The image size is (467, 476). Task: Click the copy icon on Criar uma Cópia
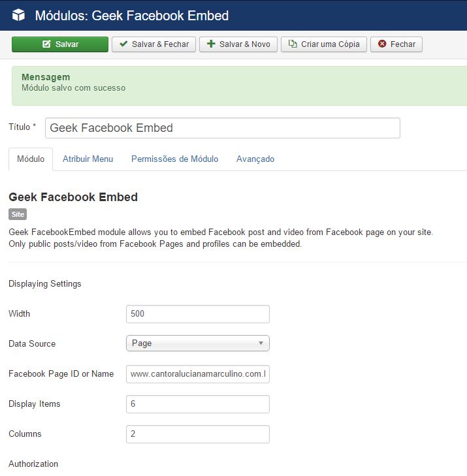tap(293, 44)
